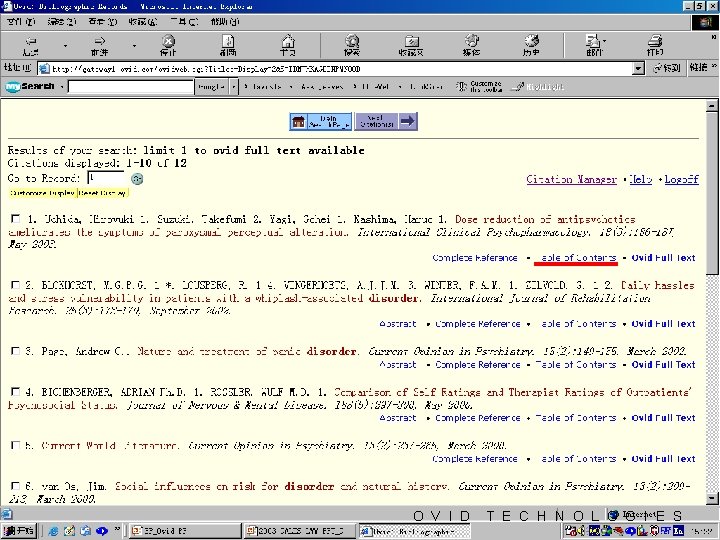The image size is (720, 540).
Task: Click the Internet zone status icon
Action: click(613, 515)
